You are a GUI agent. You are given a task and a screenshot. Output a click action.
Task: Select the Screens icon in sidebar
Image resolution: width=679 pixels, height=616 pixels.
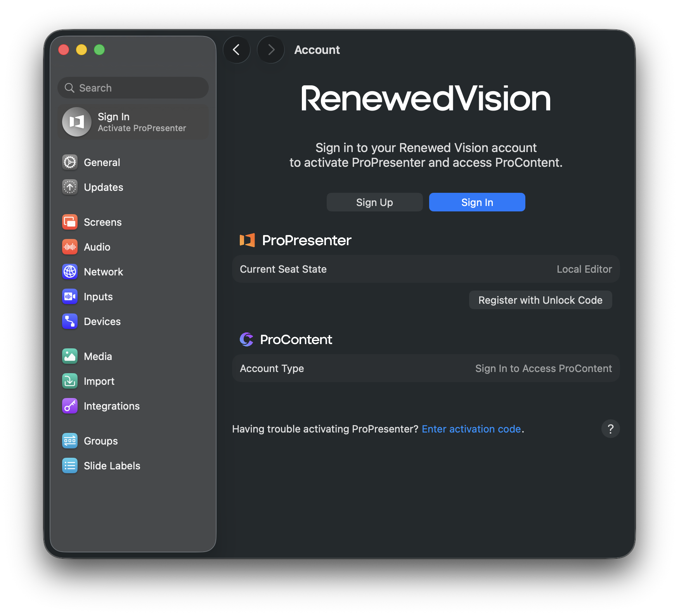pos(70,222)
